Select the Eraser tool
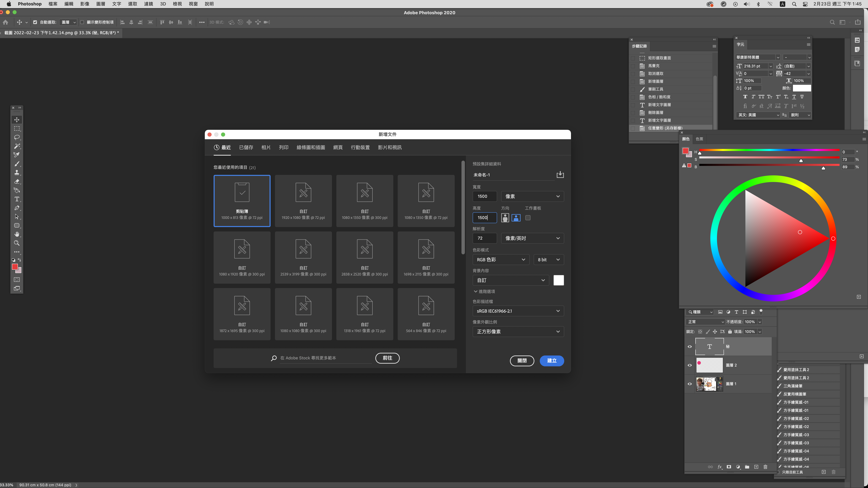The width and height of the screenshot is (868, 488). coord(17,181)
